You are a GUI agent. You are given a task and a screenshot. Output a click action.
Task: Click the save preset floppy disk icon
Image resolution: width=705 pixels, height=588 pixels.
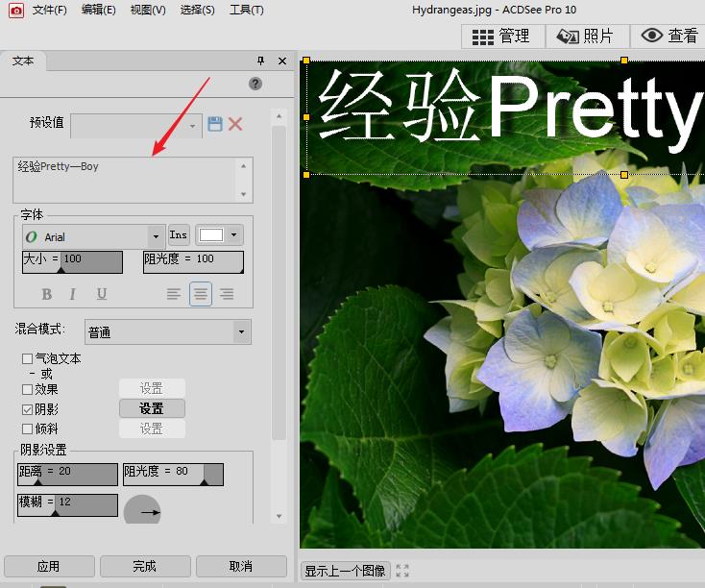(215, 124)
